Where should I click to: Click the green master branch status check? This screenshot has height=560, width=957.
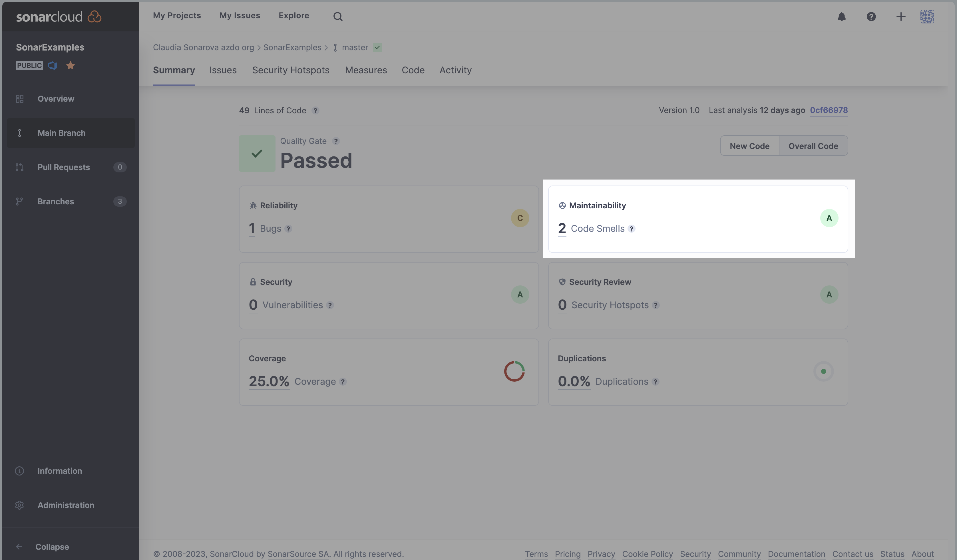[x=377, y=47]
